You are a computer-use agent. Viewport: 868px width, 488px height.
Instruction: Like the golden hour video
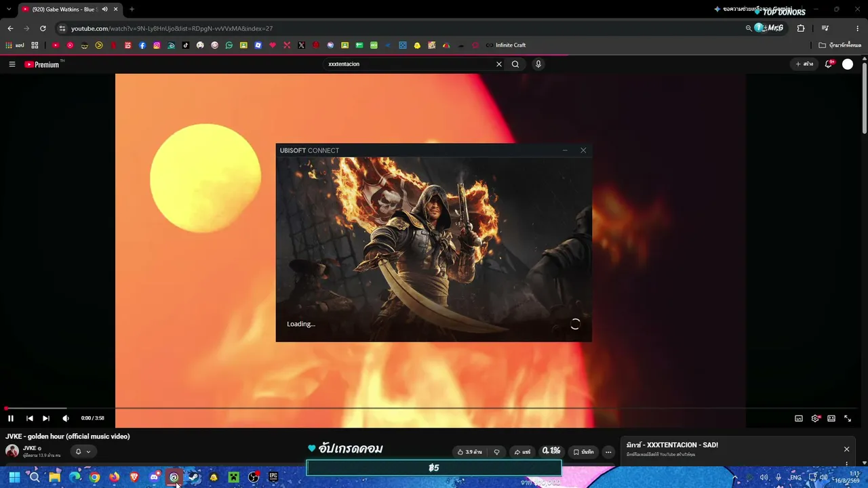(469, 452)
